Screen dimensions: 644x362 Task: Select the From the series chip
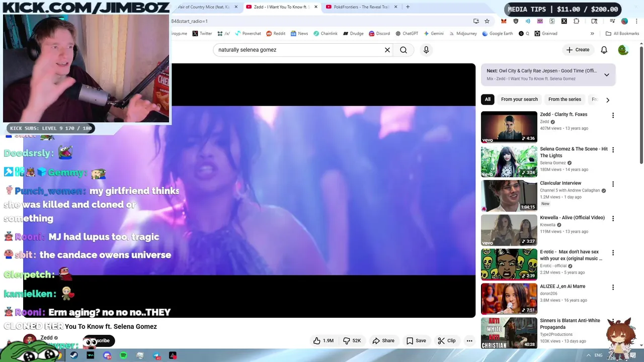tap(565, 99)
